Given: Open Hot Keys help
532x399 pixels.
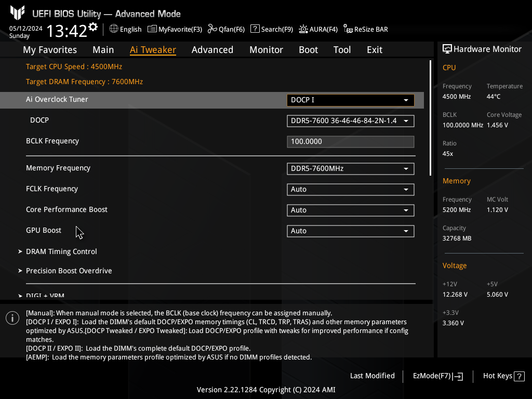Looking at the screenshot, I should click(x=504, y=376).
